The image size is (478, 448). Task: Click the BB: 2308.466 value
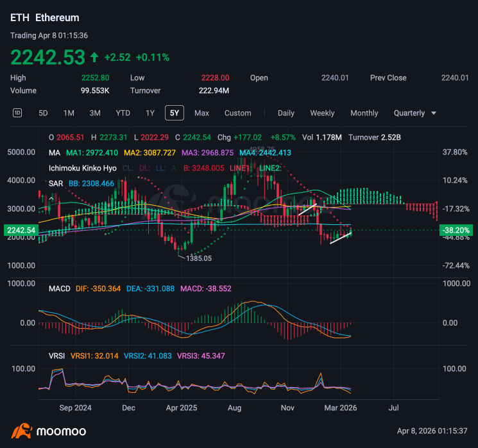[x=91, y=183]
